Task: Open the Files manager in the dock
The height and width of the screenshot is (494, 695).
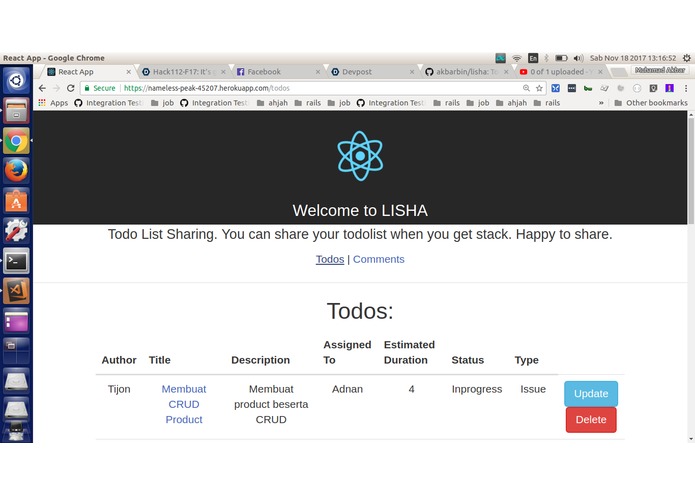Action: coord(16,110)
